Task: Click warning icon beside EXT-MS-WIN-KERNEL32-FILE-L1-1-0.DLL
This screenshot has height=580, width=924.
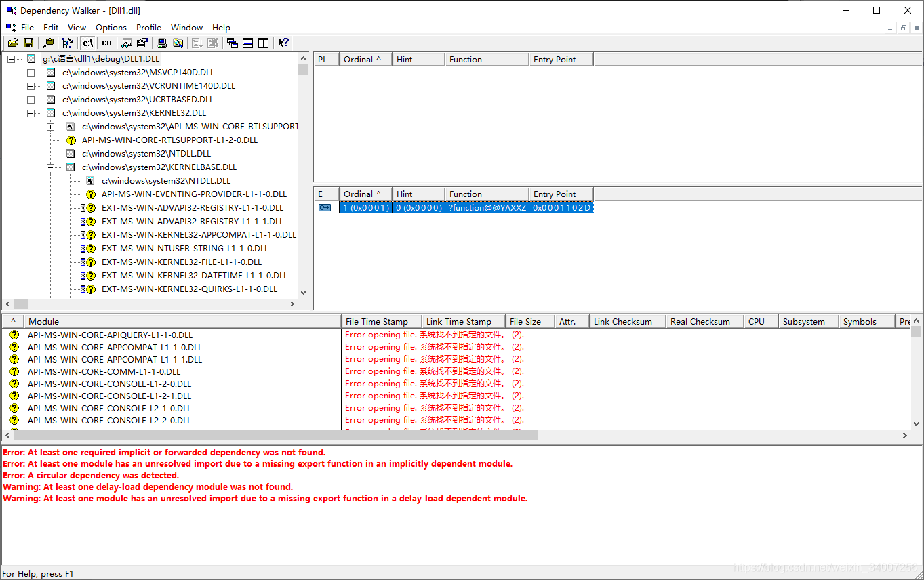Action: point(88,262)
